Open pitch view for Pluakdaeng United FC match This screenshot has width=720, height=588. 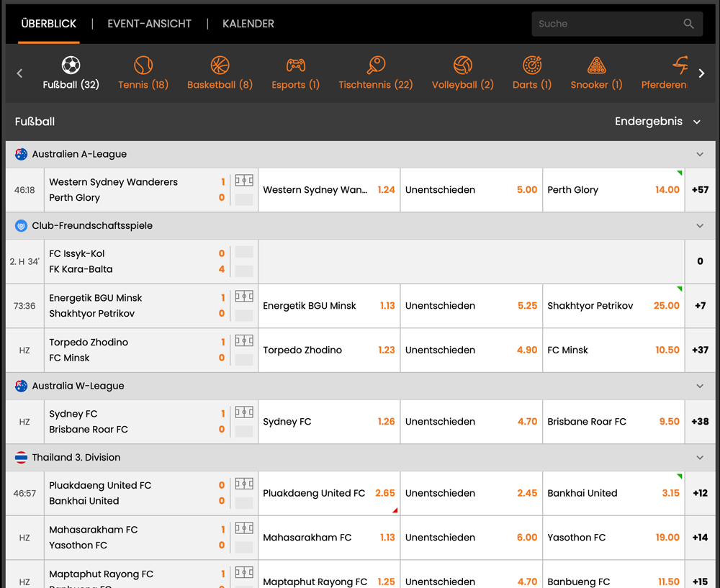click(244, 484)
